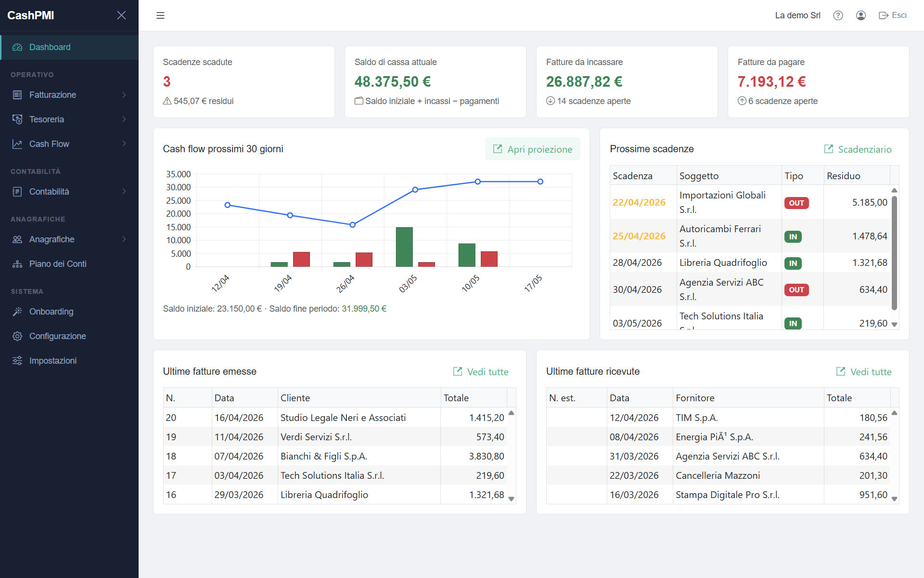
Task: Click the Fatturazione sidebar icon
Action: tap(17, 95)
